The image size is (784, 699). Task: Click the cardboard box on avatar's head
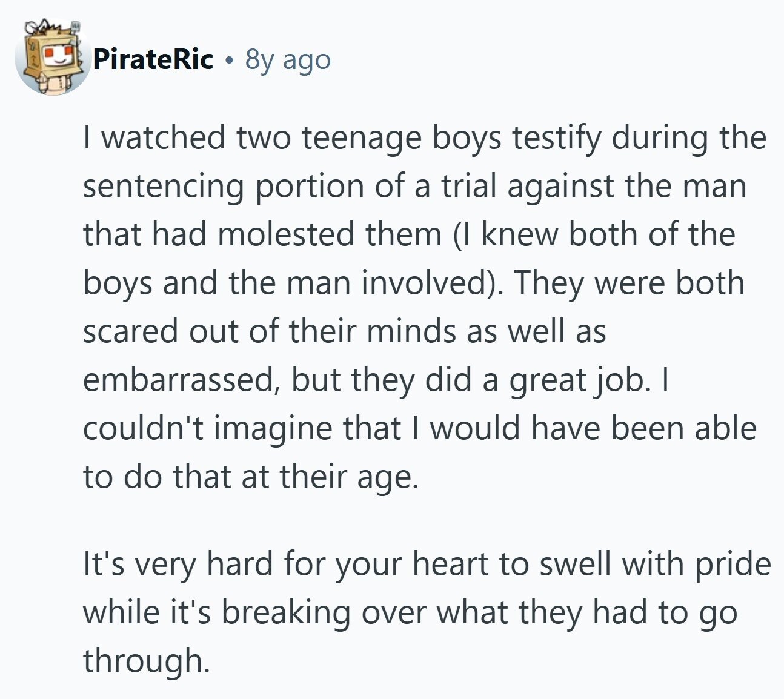(52, 52)
